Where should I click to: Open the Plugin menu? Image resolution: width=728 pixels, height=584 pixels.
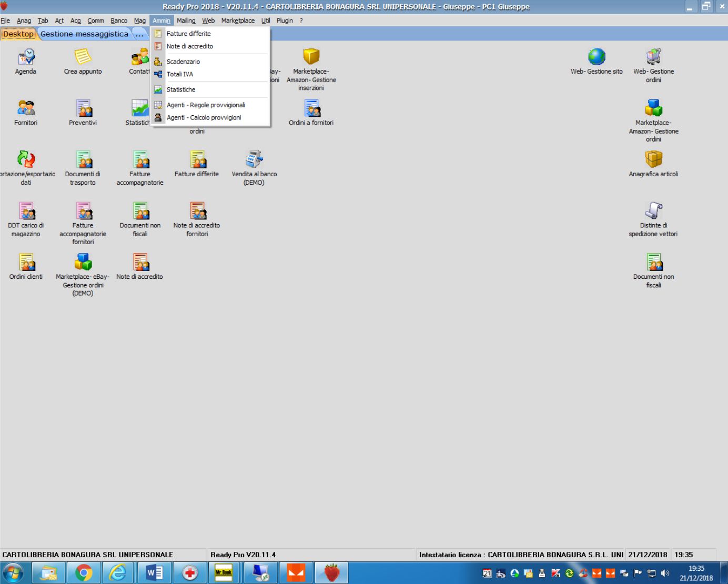(285, 21)
